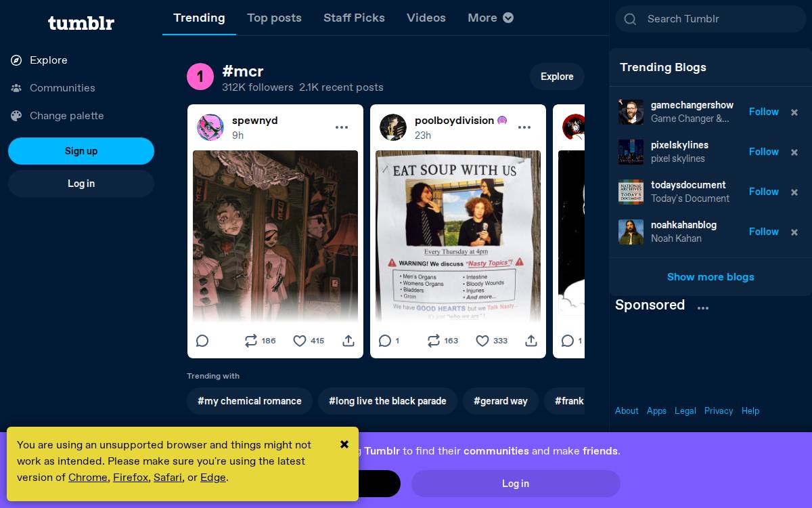The height and width of the screenshot is (508, 812).
Task: Dismiss todaysdocument blog suggestion
Action: coord(794,192)
